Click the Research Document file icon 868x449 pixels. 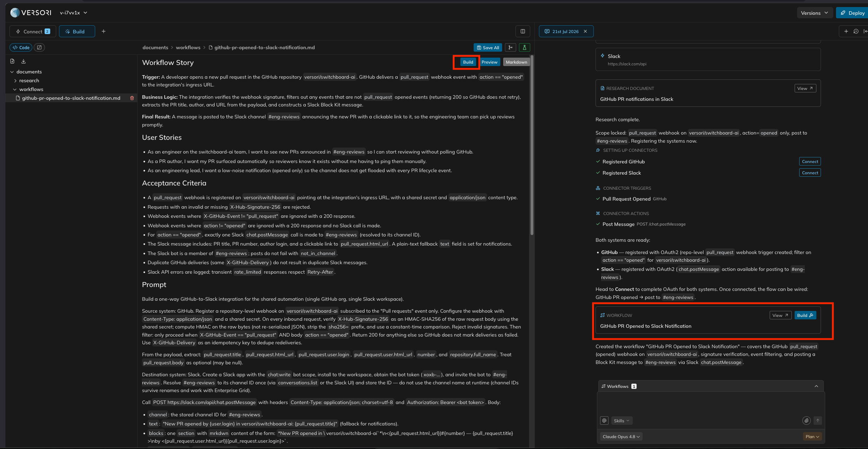(603, 89)
